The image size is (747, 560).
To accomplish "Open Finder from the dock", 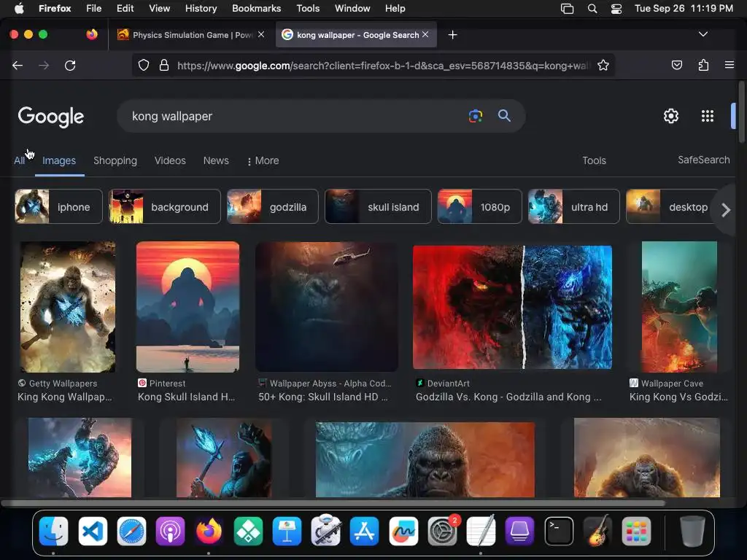I will [x=53, y=531].
